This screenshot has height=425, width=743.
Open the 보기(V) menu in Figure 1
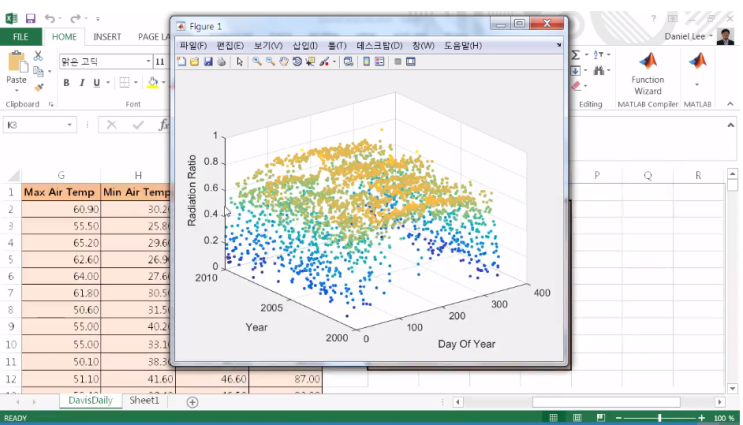(x=268, y=45)
